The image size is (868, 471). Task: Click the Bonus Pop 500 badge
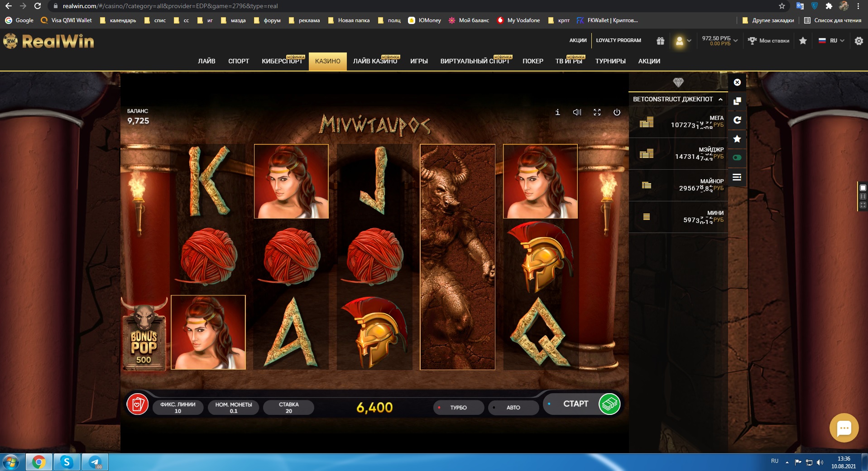[144, 335]
